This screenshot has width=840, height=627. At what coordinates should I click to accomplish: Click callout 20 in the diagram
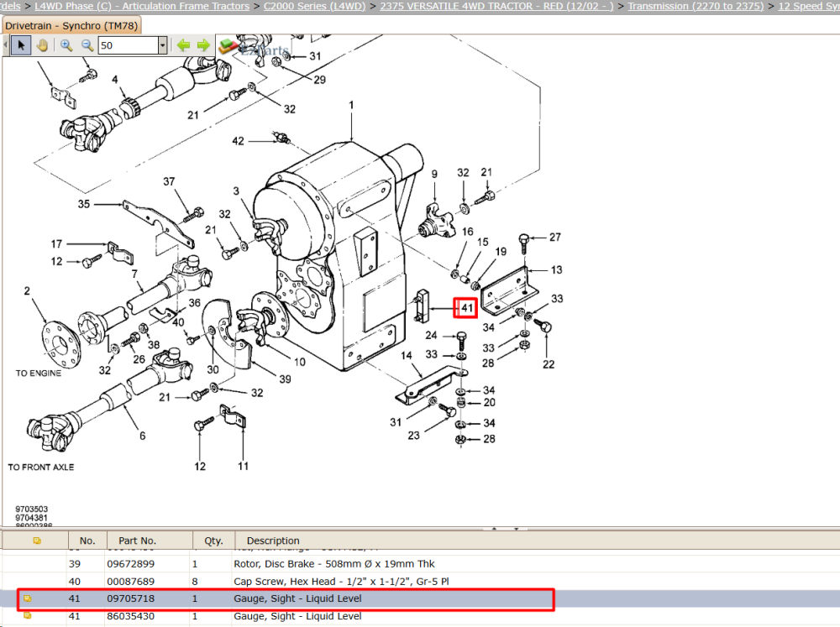point(489,402)
